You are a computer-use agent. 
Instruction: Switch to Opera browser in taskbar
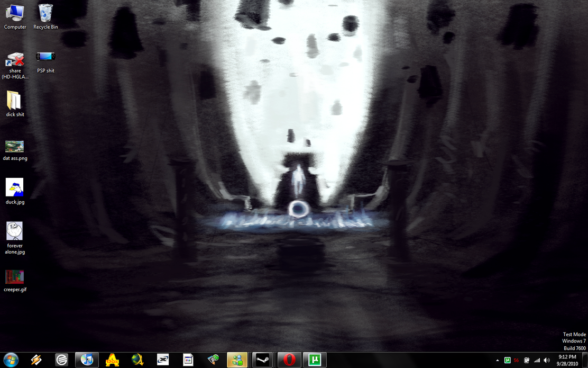coord(289,360)
